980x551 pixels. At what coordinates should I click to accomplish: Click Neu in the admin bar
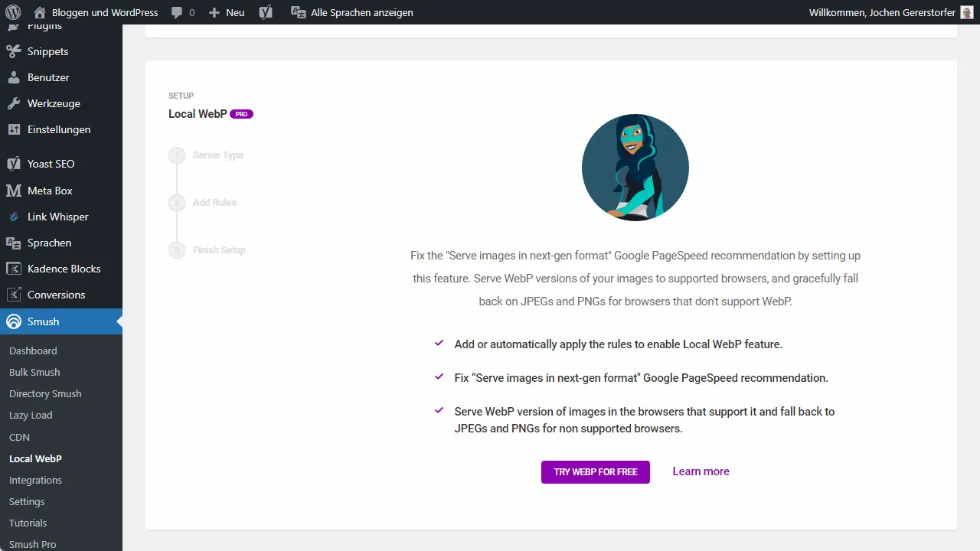pos(235,12)
